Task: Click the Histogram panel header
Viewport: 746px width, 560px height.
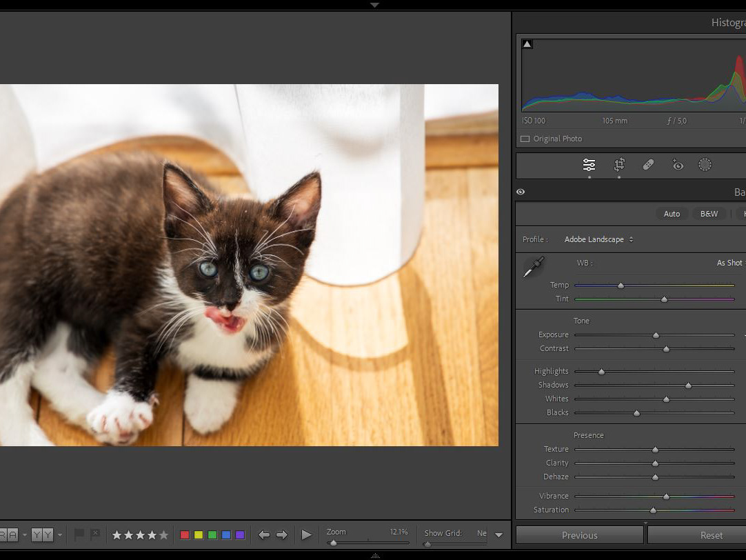Action: coord(630,22)
